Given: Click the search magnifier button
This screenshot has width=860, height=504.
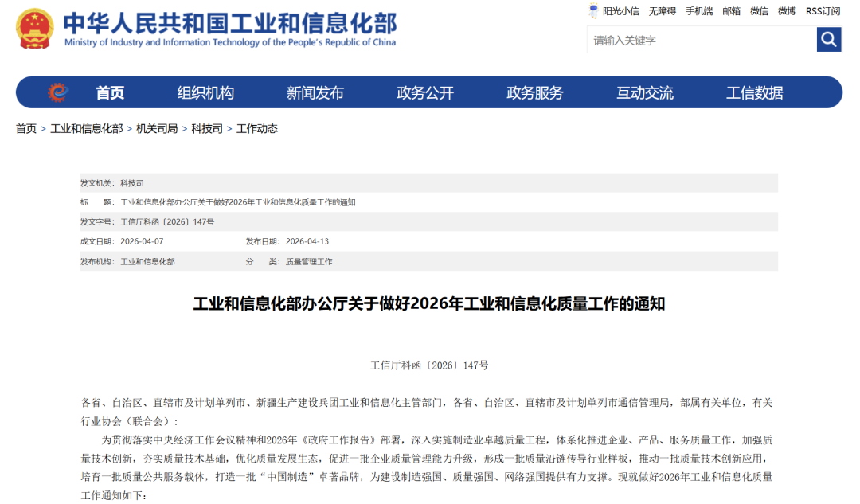Looking at the screenshot, I should click(829, 40).
